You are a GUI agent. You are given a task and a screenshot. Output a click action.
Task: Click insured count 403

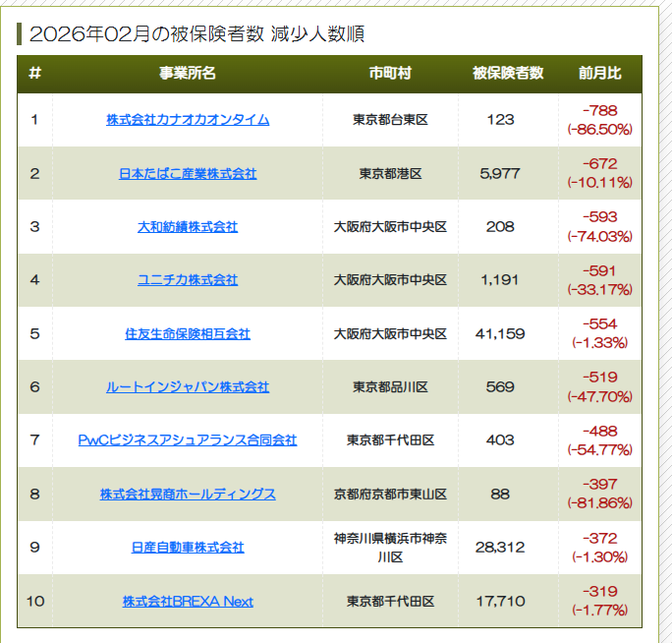500,440
